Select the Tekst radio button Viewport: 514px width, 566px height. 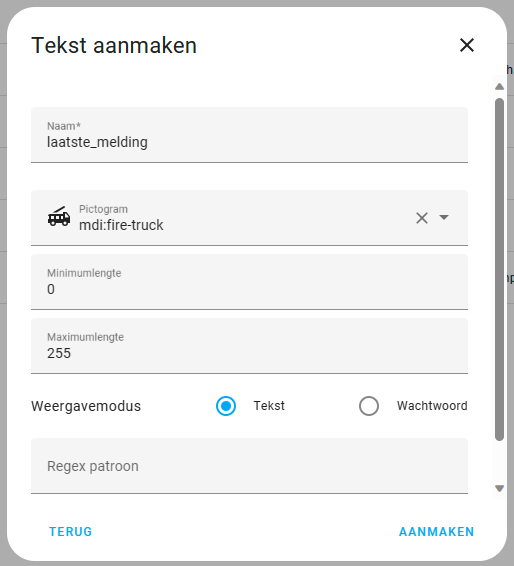[226, 406]
